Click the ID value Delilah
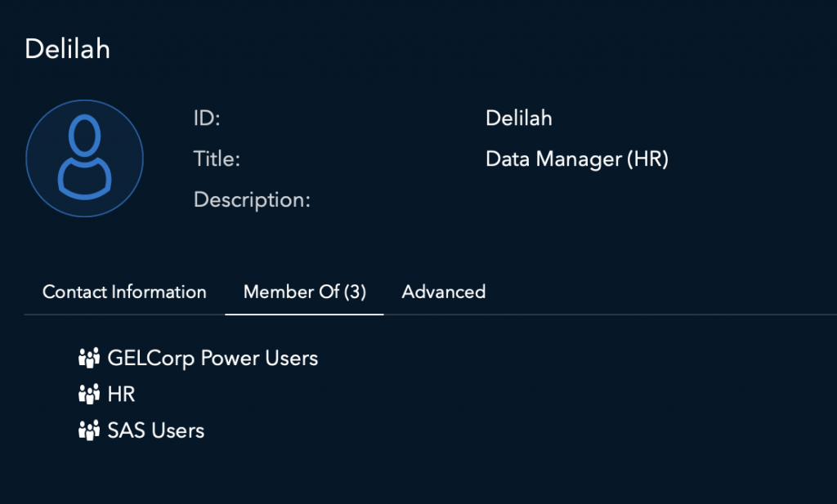This screenshot has width=837, height=504. point(519,118)
